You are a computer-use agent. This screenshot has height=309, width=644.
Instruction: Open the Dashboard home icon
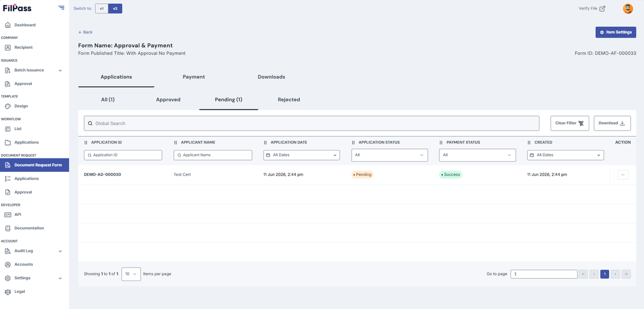pyautogui.click(x=8, y=25)
